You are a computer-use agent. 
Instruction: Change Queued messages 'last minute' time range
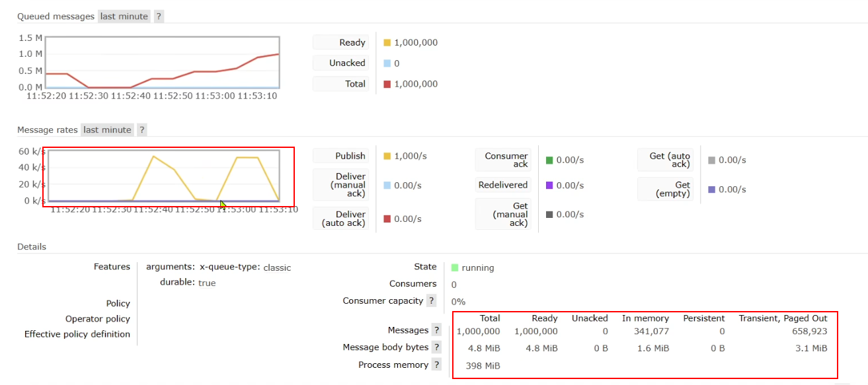pyautogui.click(x=124, y=17)
